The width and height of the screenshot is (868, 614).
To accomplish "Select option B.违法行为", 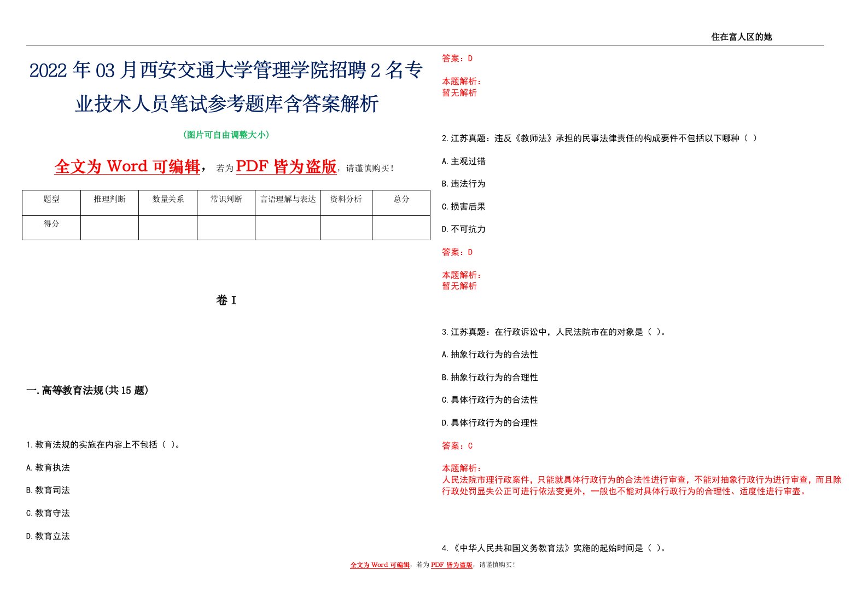I will click(x=464, y=184).
